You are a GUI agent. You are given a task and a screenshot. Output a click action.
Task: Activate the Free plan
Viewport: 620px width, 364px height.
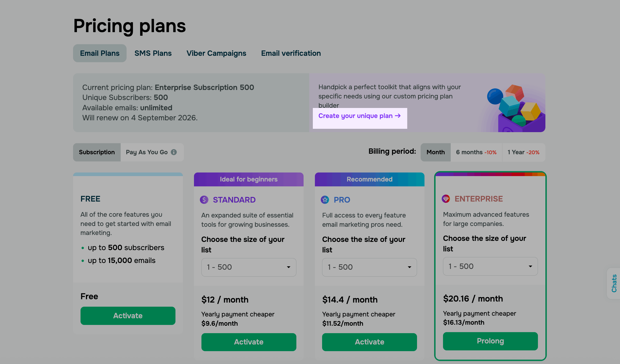[x=128, y=316]
